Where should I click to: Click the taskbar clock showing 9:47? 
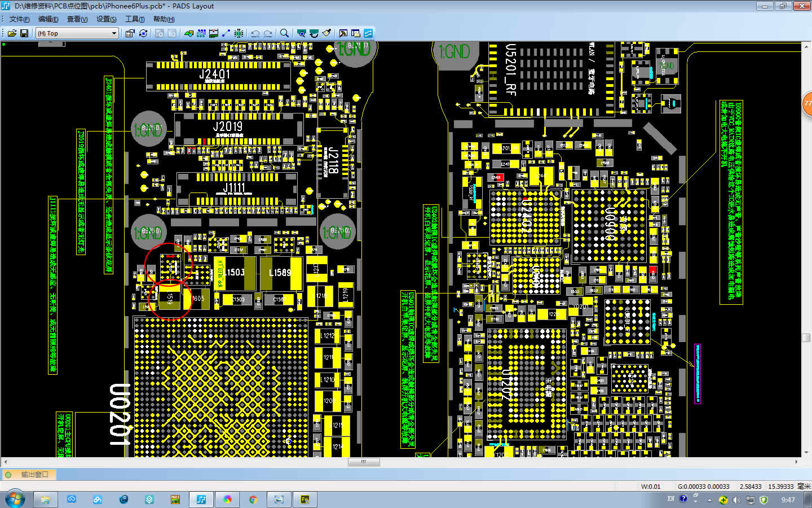[788, 500]
